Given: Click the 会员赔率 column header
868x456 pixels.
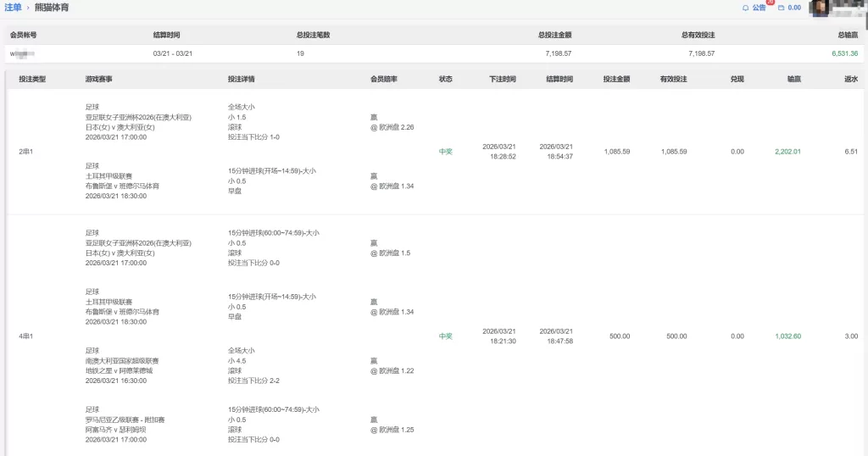Looking at the screenshot, I should (x=384, y=79).
